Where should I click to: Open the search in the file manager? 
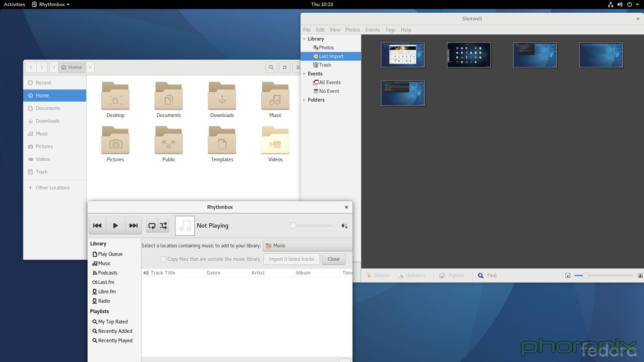tap(271, 67)
